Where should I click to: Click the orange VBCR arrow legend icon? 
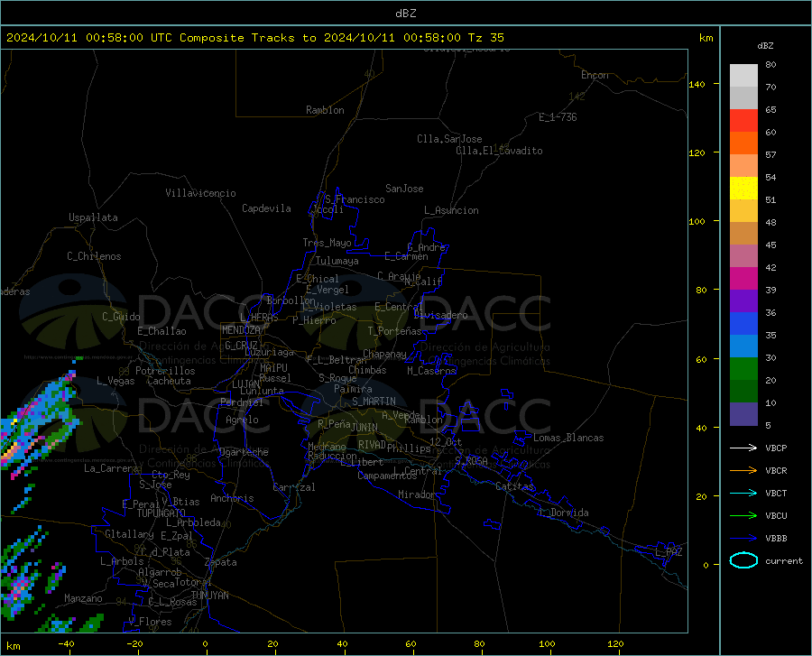(743, 471)
